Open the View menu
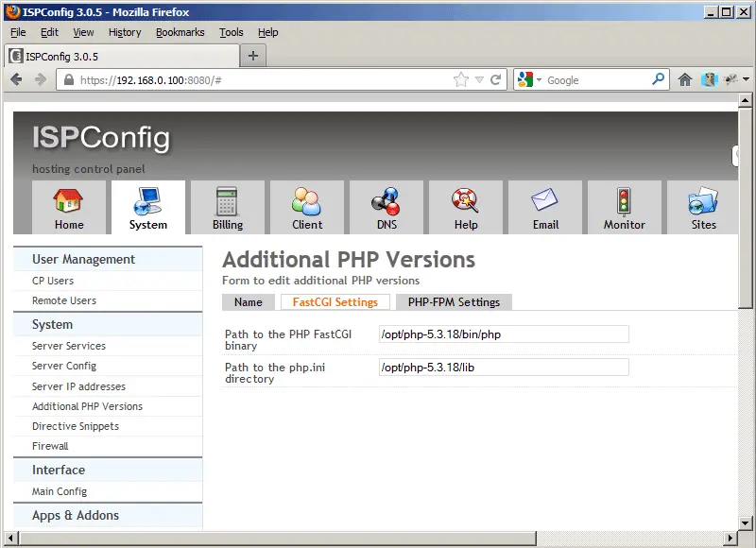Viewport: 756px width, 548px height. pyautogui.click(x=83, y=32)
